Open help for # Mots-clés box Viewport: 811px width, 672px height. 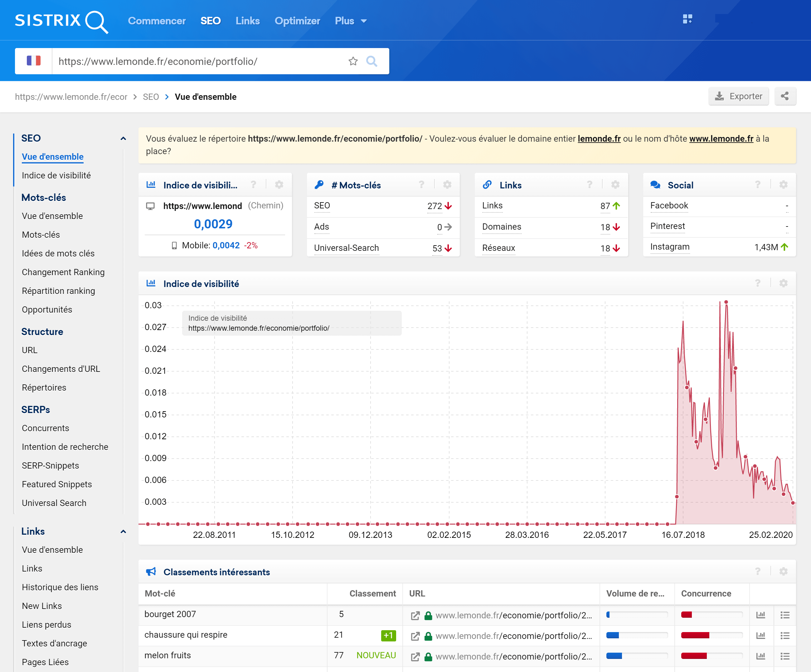(x=421, y=185)
